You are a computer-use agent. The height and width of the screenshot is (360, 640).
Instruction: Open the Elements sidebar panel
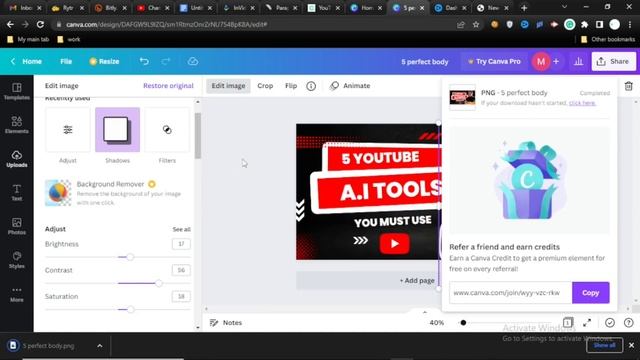pos(17,125)
